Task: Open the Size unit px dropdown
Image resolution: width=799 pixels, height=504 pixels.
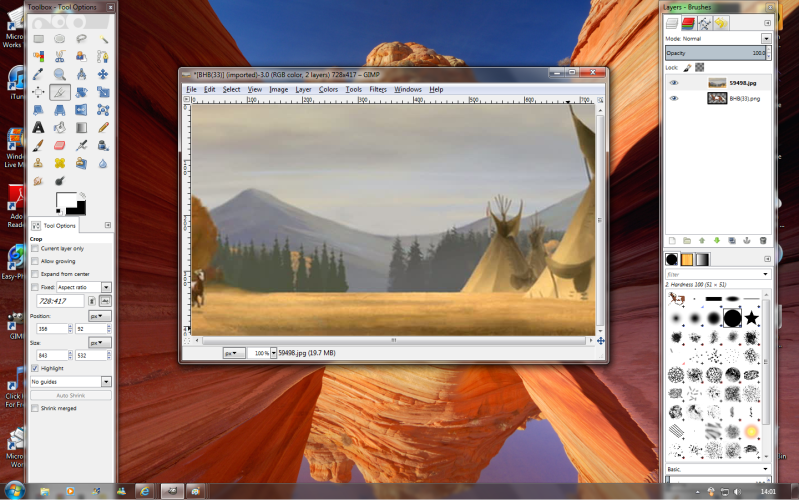Action: pos(99,343)
